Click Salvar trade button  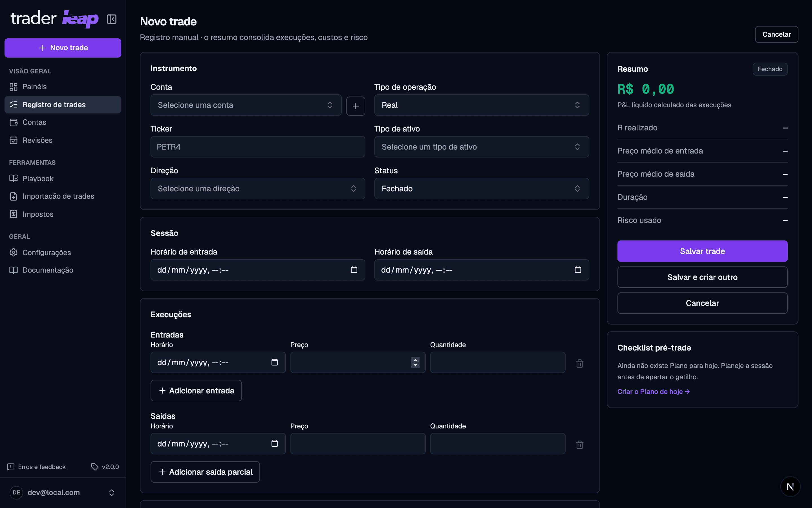tap(702, 251)
